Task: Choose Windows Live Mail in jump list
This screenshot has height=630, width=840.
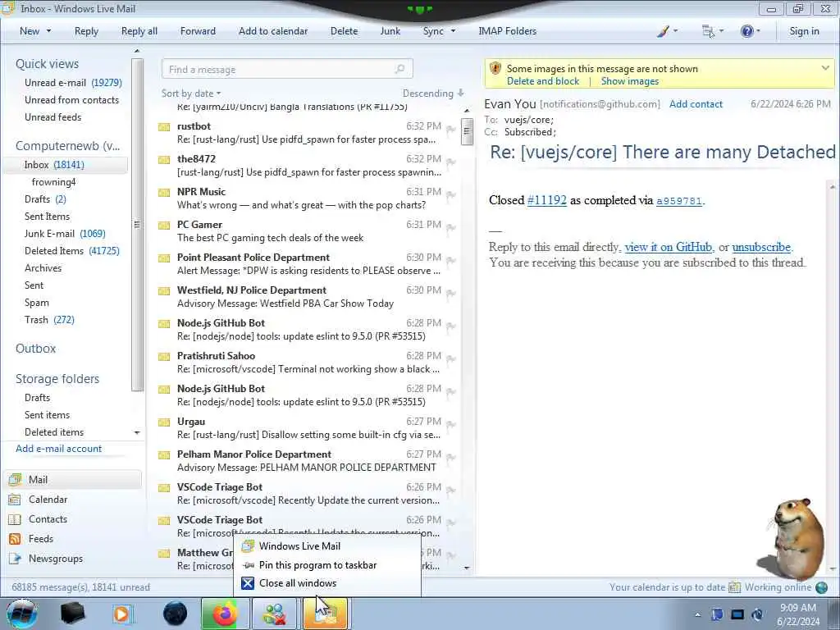Action: 327,546
